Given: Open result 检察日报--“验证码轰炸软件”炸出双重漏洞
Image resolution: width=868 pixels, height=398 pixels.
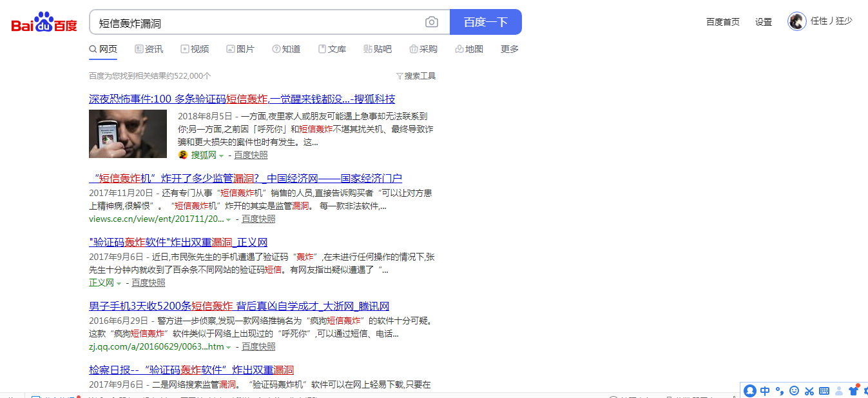Looking at the screenshot, I should [x=191, y=370].
